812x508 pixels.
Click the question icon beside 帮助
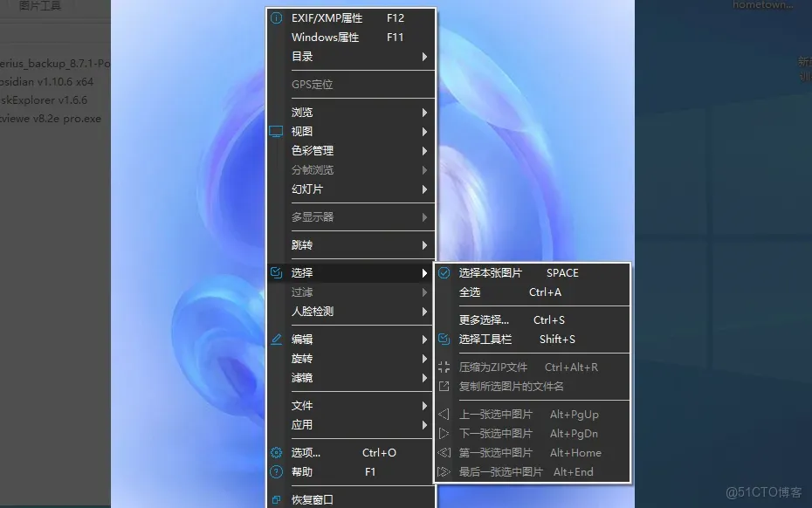tap(276, 471)
